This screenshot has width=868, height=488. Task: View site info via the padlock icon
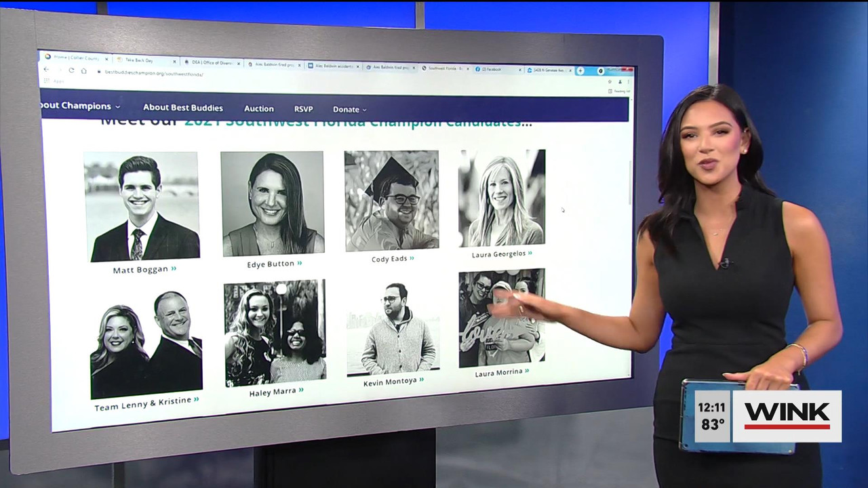point(99,71)
